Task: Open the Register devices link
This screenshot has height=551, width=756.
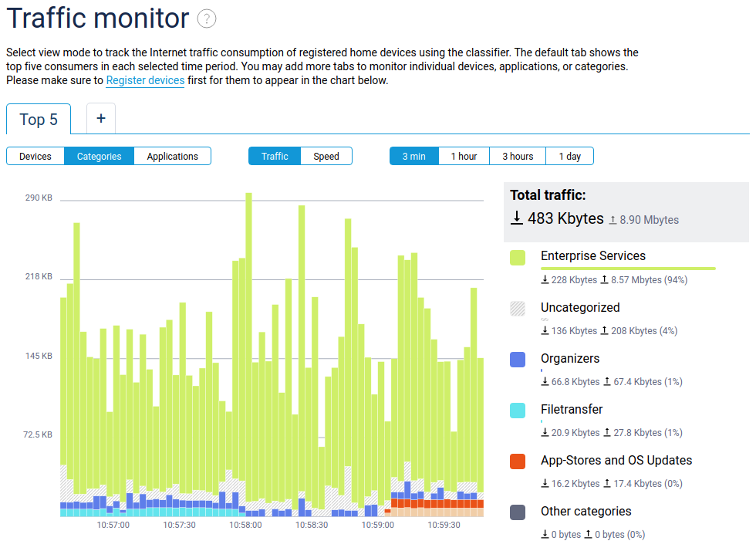Action: pyautogui.click(x=145, y=80)
